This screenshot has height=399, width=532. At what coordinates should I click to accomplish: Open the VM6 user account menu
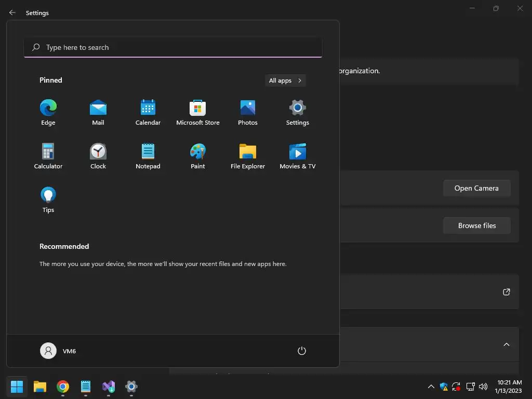point(58,351)
